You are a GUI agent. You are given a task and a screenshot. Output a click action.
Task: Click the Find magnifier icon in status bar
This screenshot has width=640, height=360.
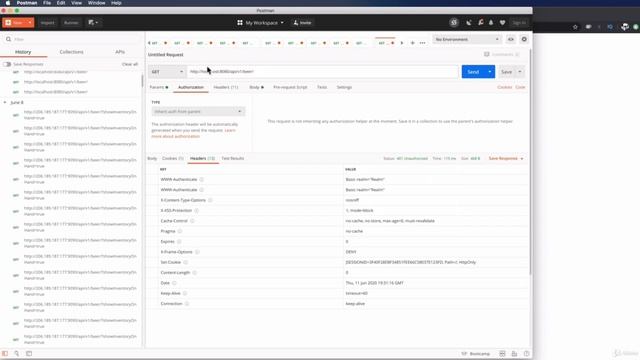point(16,353)
